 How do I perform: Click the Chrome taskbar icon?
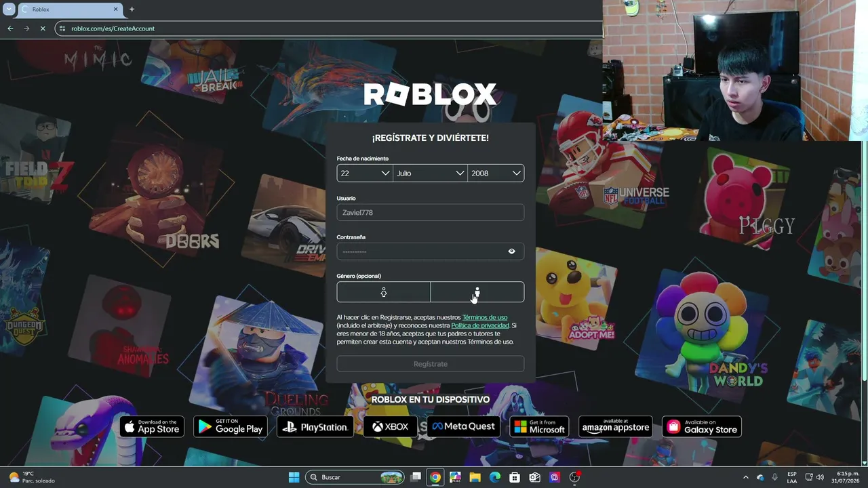[435, 477]
